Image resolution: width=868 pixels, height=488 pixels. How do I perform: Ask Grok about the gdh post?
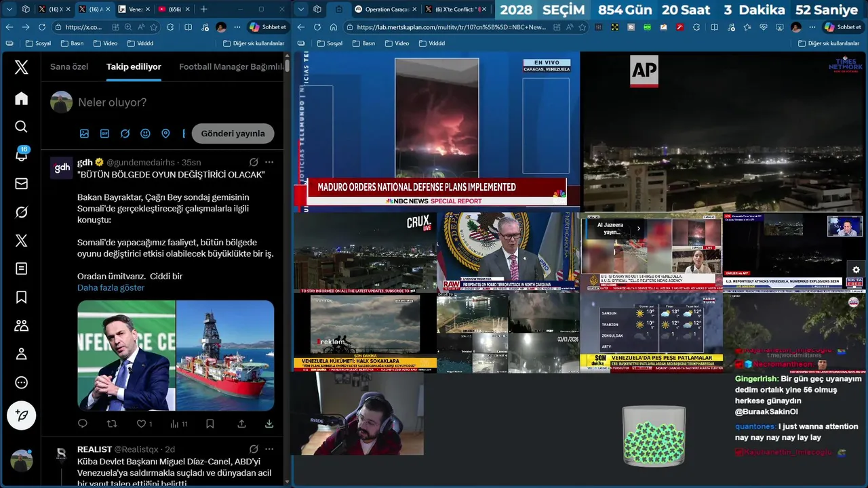pos(254,163)
